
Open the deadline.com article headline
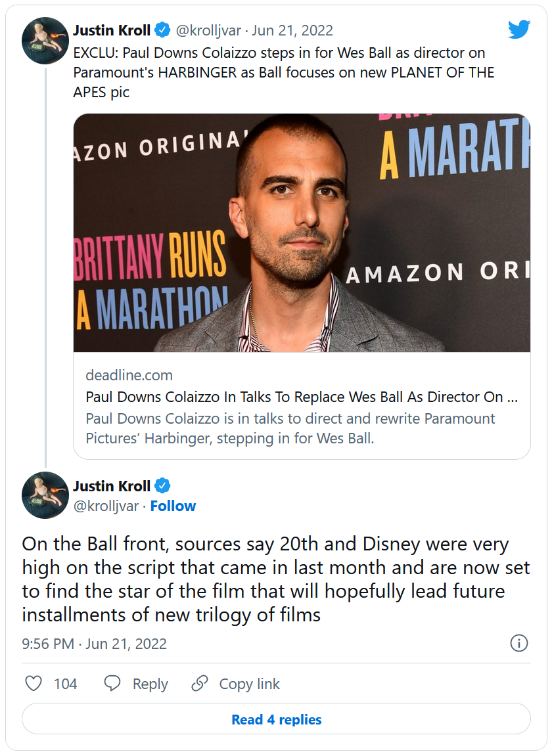[302, 397]
